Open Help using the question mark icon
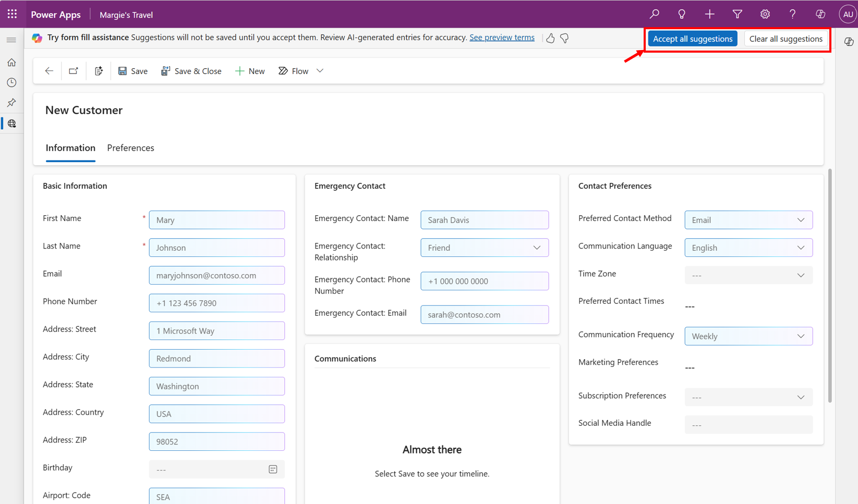 tap(792, 14)
